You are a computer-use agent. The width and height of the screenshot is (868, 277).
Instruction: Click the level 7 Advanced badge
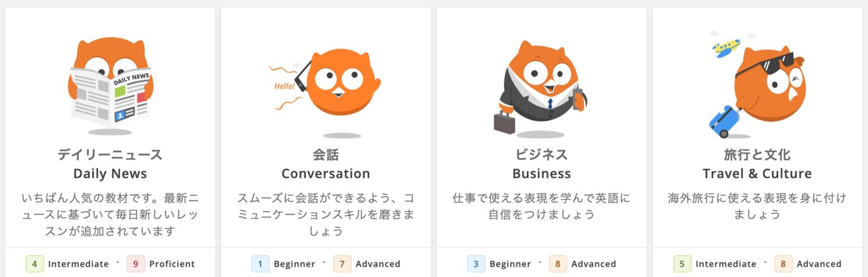click(x=342, y=264)
